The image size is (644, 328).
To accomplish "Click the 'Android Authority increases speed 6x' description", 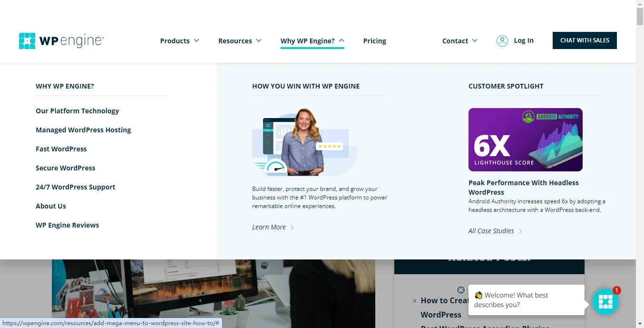I will [537, 206].
